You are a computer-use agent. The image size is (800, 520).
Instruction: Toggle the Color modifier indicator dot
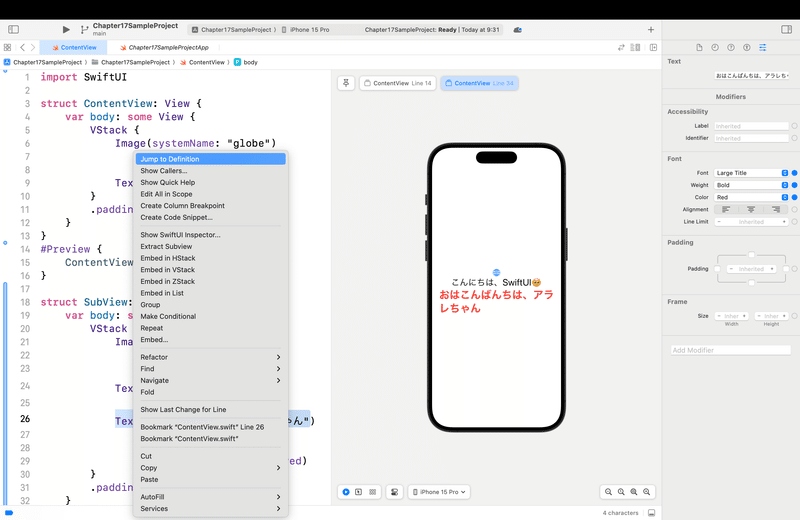click(794, 197)
